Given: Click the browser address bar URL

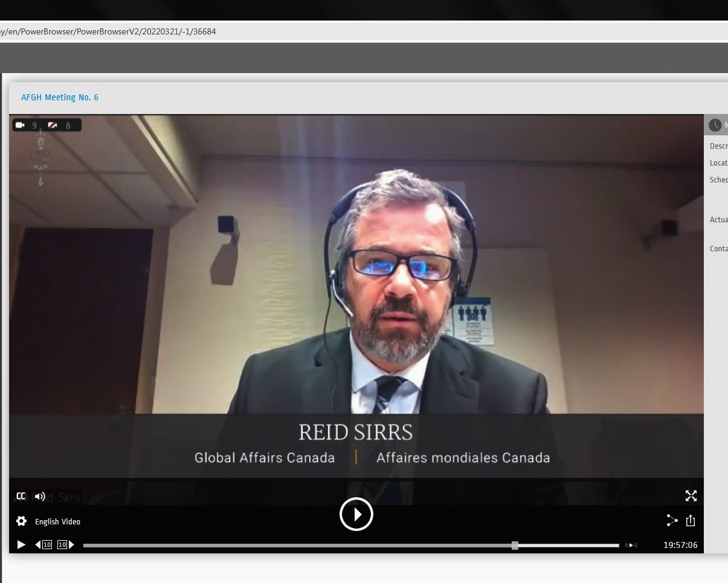Looking at the screenshot, I should point(109,31).
